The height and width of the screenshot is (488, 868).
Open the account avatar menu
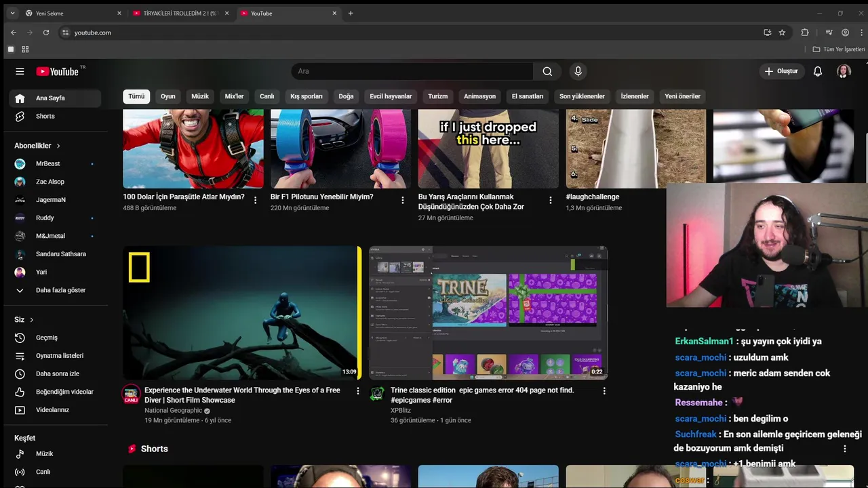coord(844,71)
